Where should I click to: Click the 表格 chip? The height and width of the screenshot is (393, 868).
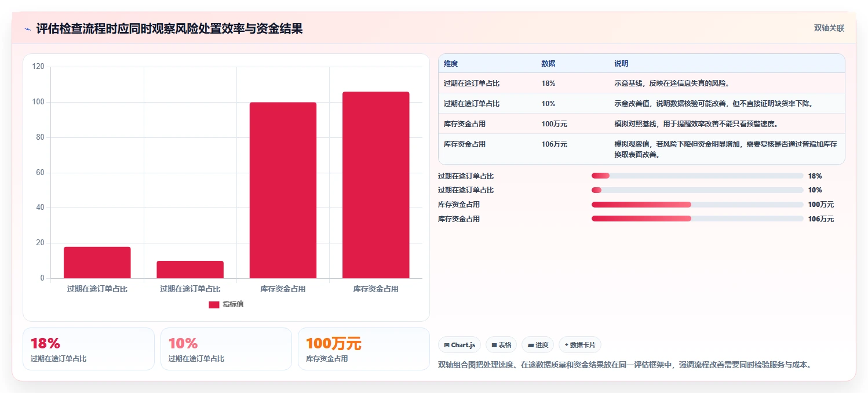coord(501,345)
